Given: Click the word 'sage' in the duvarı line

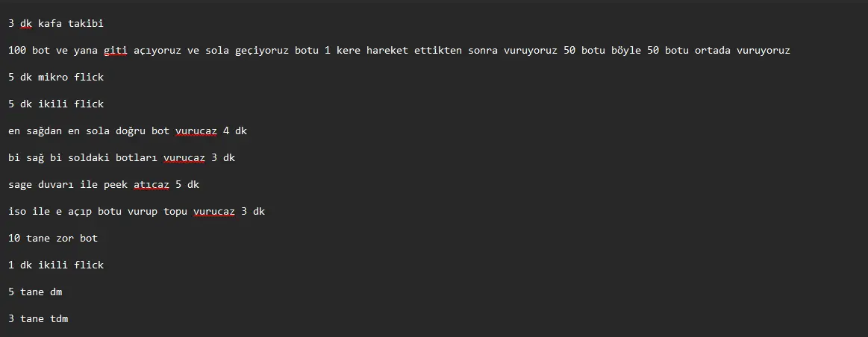Looking at the screenshot, I should (x=20, y=185).
